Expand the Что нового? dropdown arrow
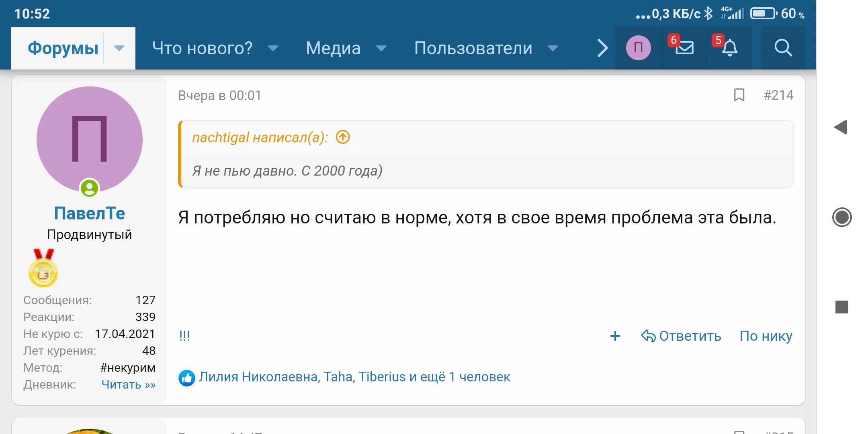 [273, 49]
